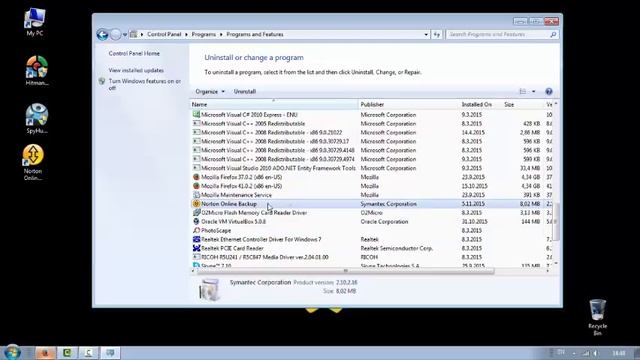The image size is (640, 360).
Task: Sort by the Name column header
Action: click(274, 104)
